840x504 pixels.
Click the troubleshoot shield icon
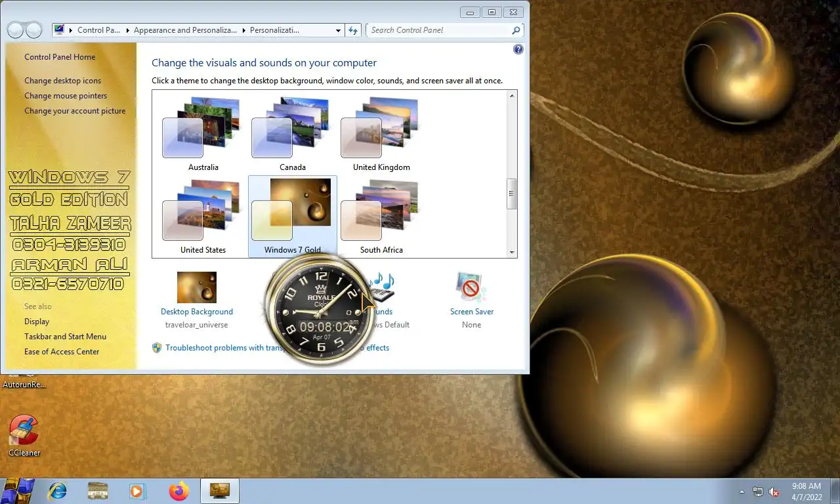pos(157,348)
